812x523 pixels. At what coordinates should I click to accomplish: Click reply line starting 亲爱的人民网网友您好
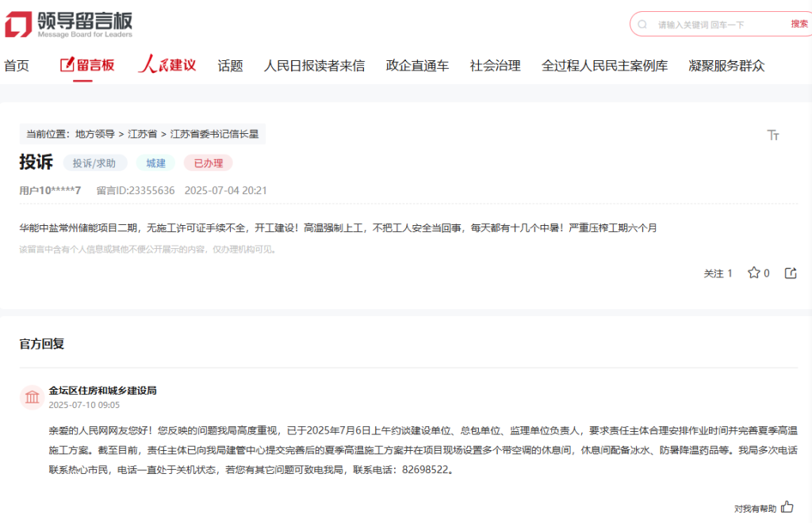[423, 430]
